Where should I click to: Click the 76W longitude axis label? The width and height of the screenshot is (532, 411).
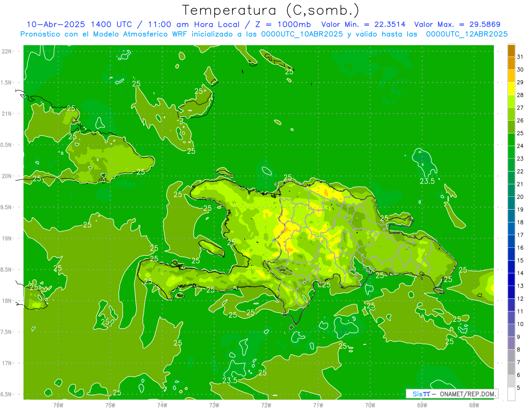(x=59, y=405)
